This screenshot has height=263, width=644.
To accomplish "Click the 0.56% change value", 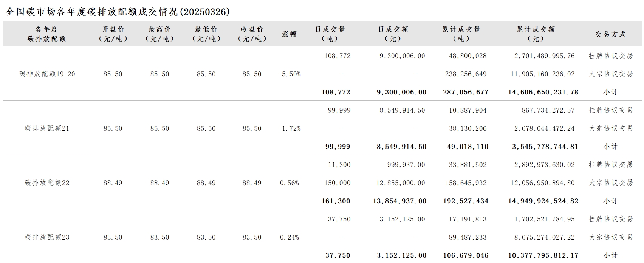I will pos(289,183).
